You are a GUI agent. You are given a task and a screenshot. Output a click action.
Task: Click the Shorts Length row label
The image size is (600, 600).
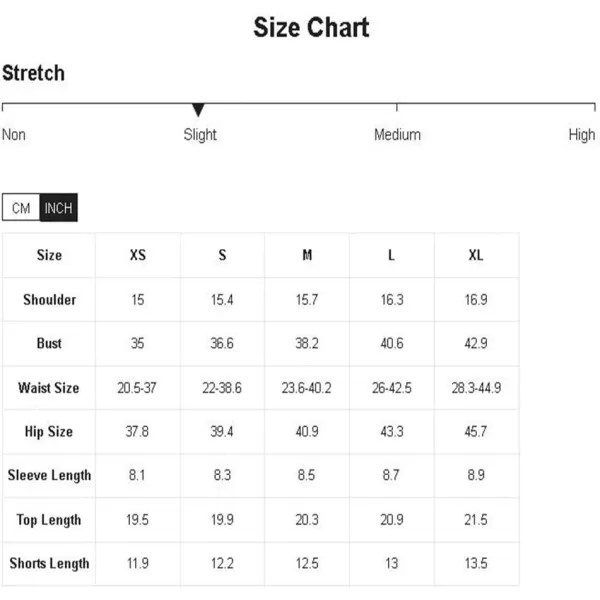(x=49, y=563)
